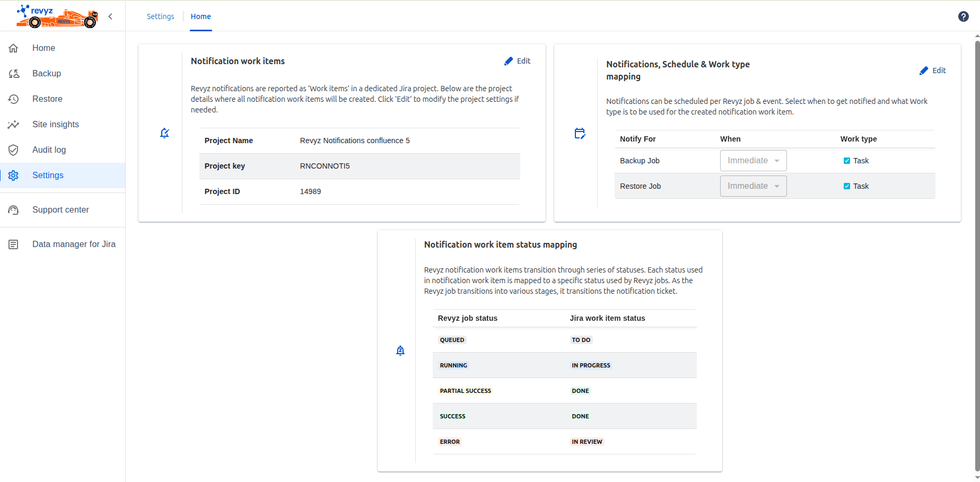Edit the Notification work items section
980x482 pixels.
(517, 61)
